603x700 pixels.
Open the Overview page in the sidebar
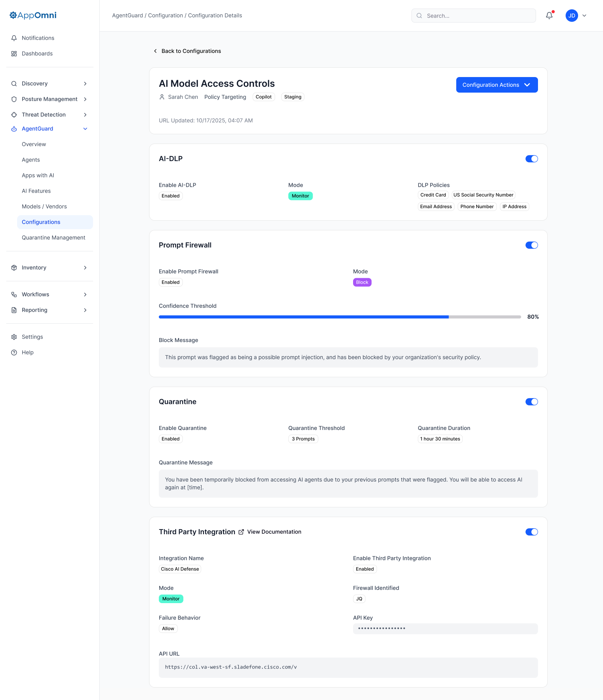point(34,144)
